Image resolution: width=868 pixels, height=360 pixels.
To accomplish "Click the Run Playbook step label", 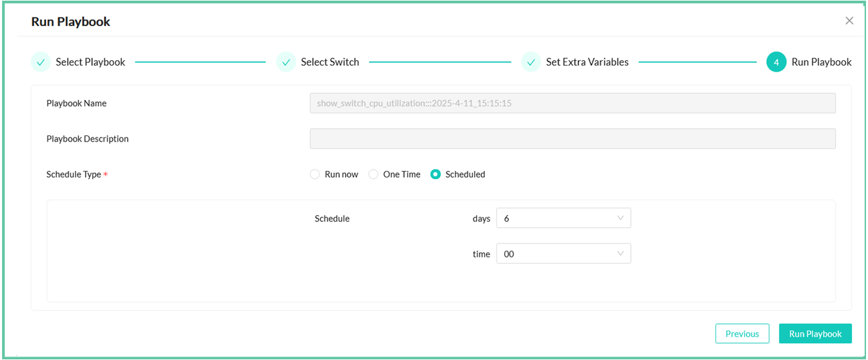I will pos(821,62).
